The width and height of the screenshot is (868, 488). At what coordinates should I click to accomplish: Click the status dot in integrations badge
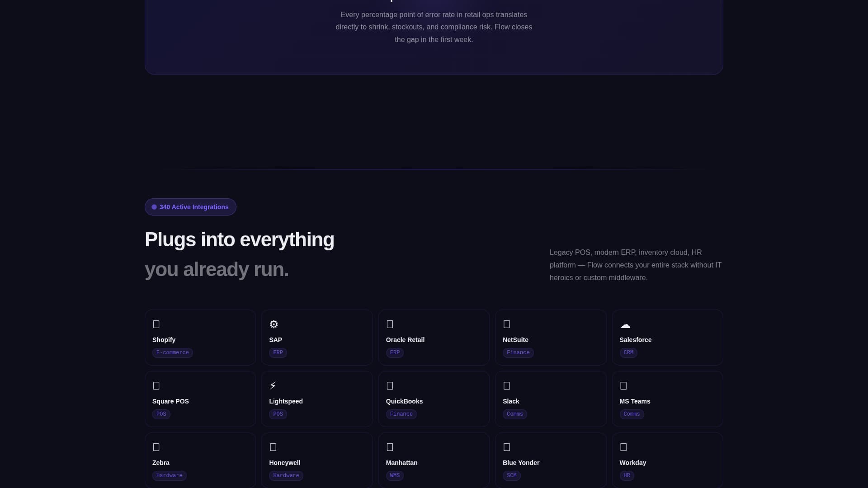pos(154,207)
